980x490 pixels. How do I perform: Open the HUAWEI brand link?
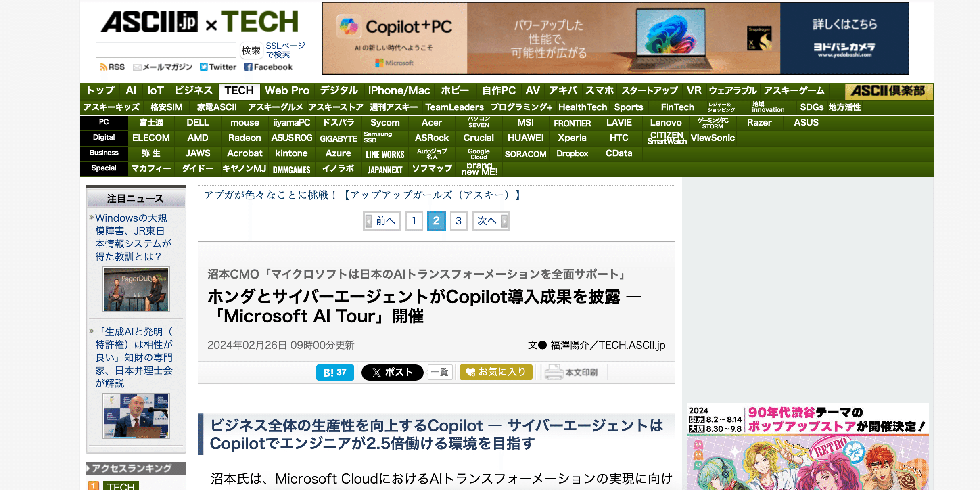point(525,138)
